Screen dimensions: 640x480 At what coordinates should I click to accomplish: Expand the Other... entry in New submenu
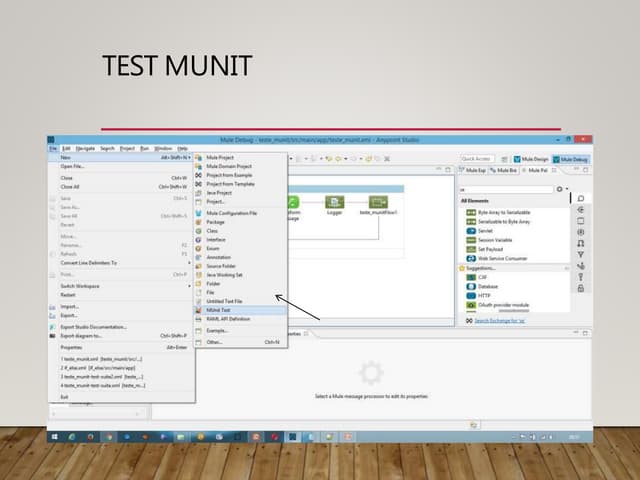pyautogui.click(x=216, y=342)
